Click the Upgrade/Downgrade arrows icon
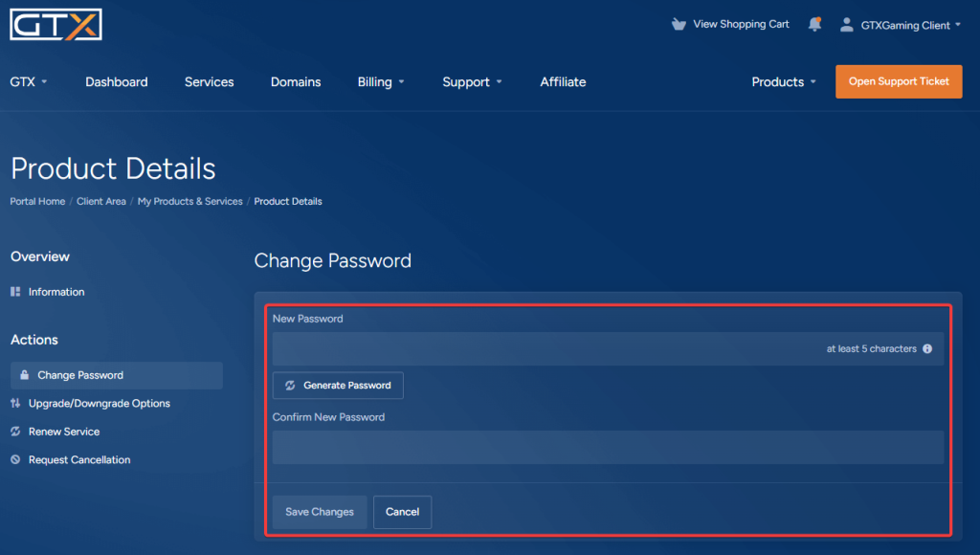This screenshot has width=980, height=555. click(15, 403)
